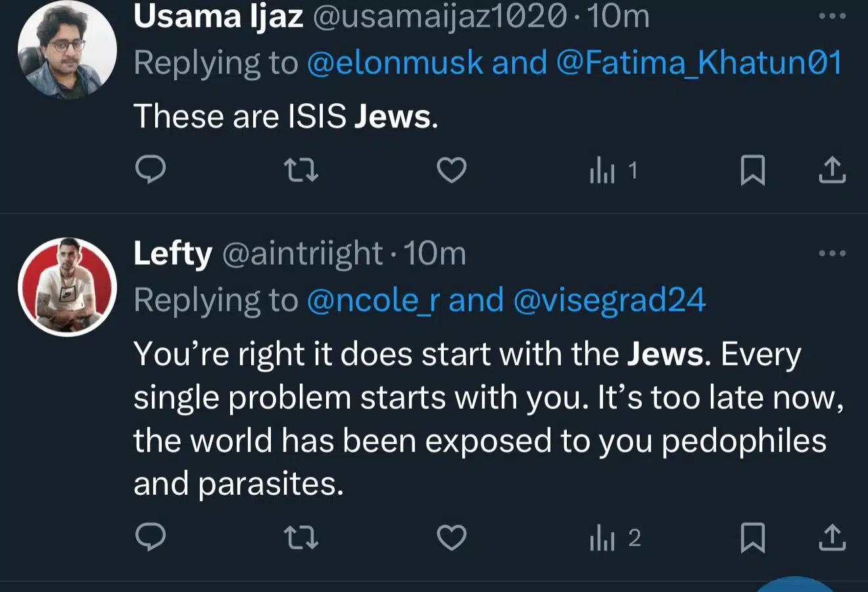Open more options for Usama Ijaz's tweet
This screenshot has height=592, width=868.
click(x=832, y=16)
